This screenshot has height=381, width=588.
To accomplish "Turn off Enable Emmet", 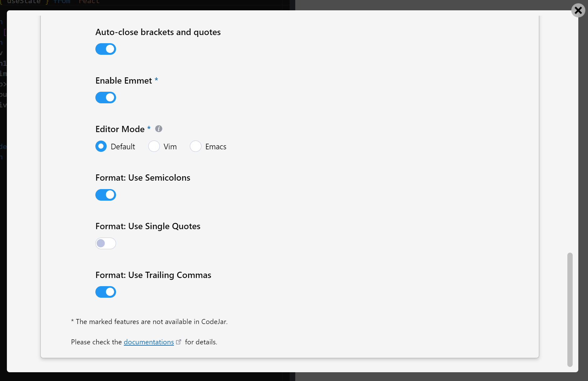I will [106, 97].
